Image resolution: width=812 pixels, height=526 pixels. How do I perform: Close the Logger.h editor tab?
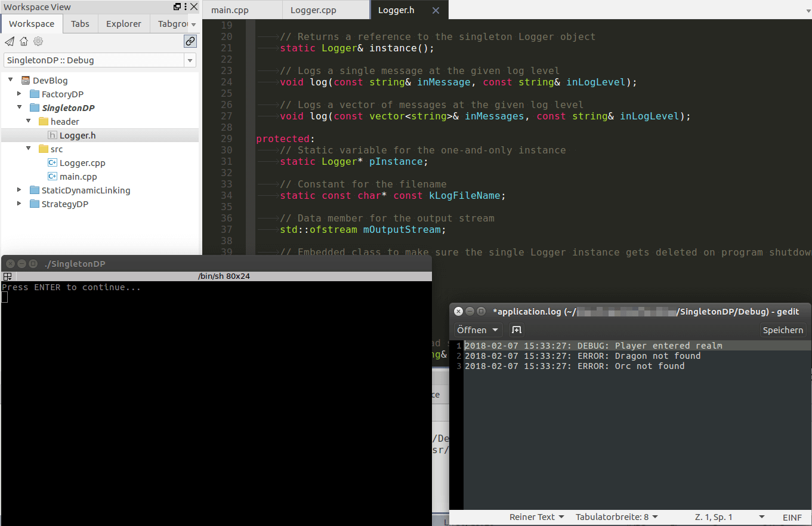click(x=436, y=11)
